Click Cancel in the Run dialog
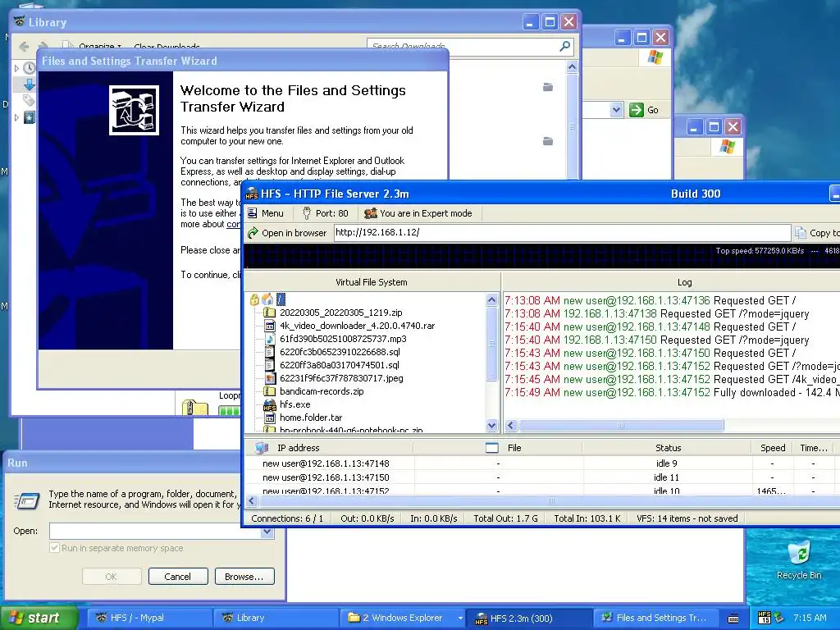 [177, 577]
